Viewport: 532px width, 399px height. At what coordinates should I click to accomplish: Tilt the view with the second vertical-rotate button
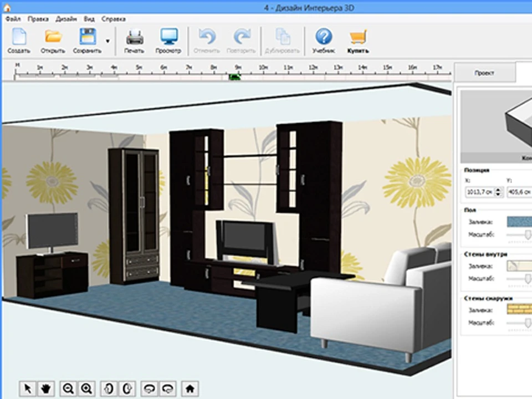coord(127,388)
